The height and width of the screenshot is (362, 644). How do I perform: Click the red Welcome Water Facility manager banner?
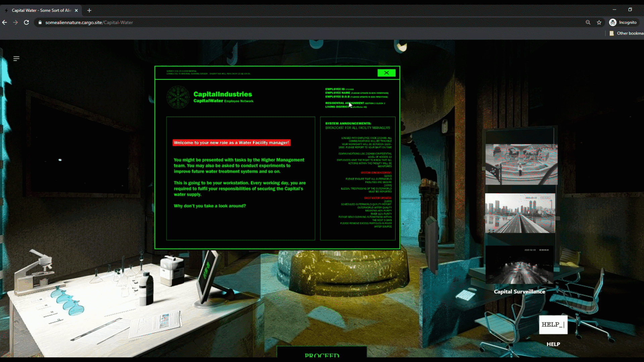(x=231, y=143)
